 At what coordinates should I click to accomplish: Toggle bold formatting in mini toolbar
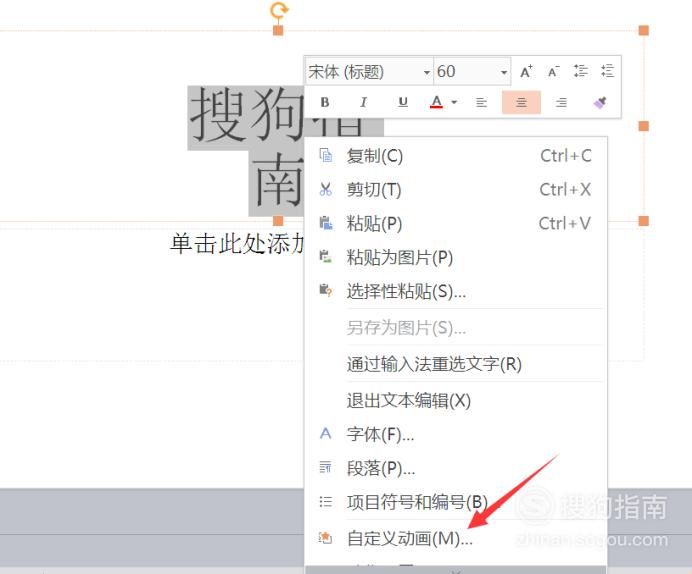tap(325, 102)
